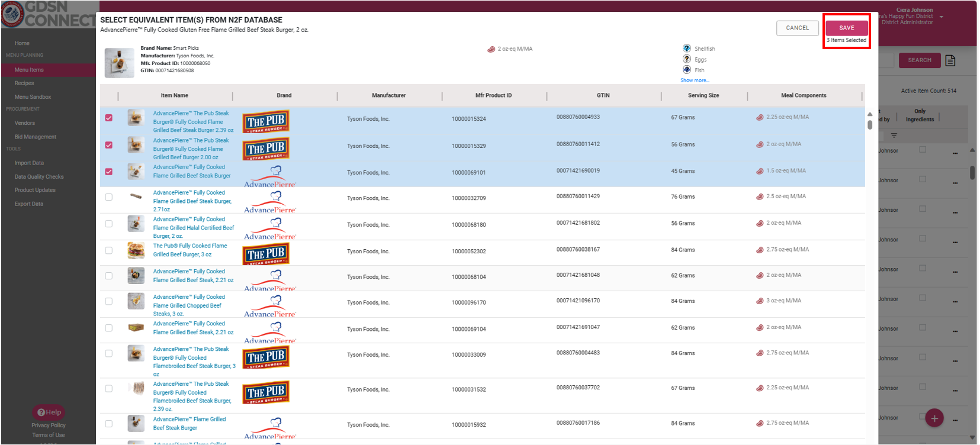
Task: Click the meat icon beside 2 oz-eq M/MA header
Action: click(x=491, y=49)
